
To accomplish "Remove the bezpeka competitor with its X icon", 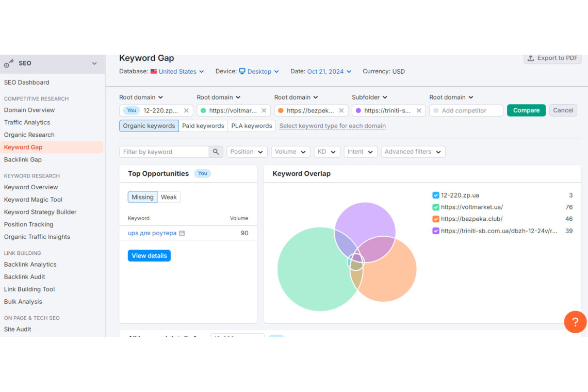I will 341,111.
